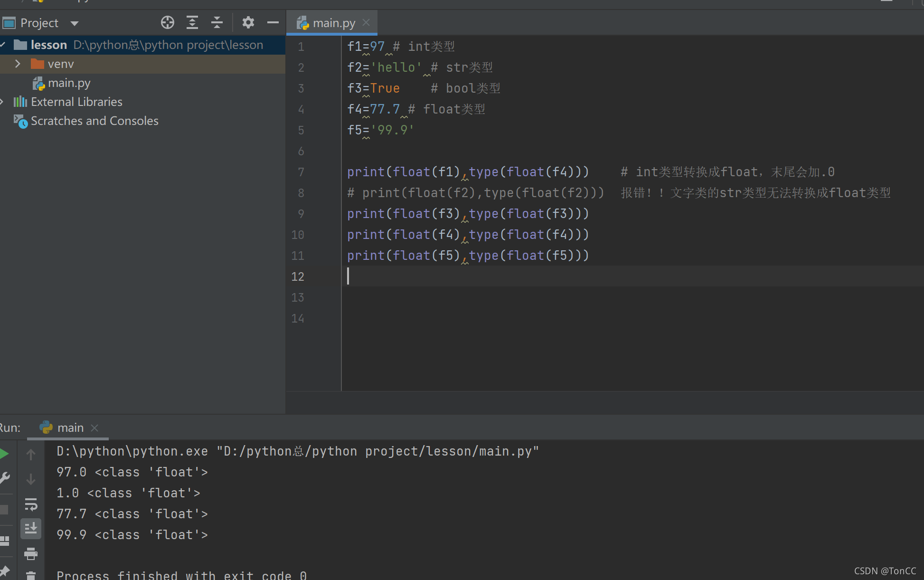Click the restore layout icon in Run panel
Screen dimensions: 924x580
click(x=5, y=541)
